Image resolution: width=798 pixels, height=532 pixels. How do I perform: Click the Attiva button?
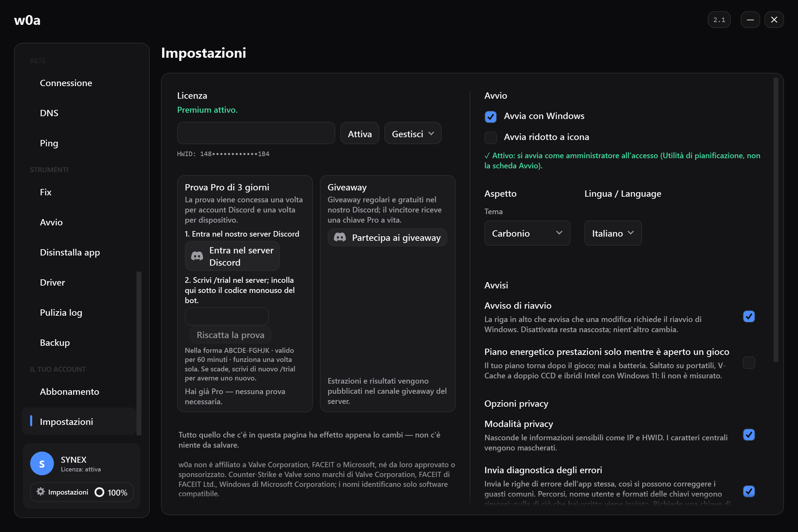tap(359, 133)
